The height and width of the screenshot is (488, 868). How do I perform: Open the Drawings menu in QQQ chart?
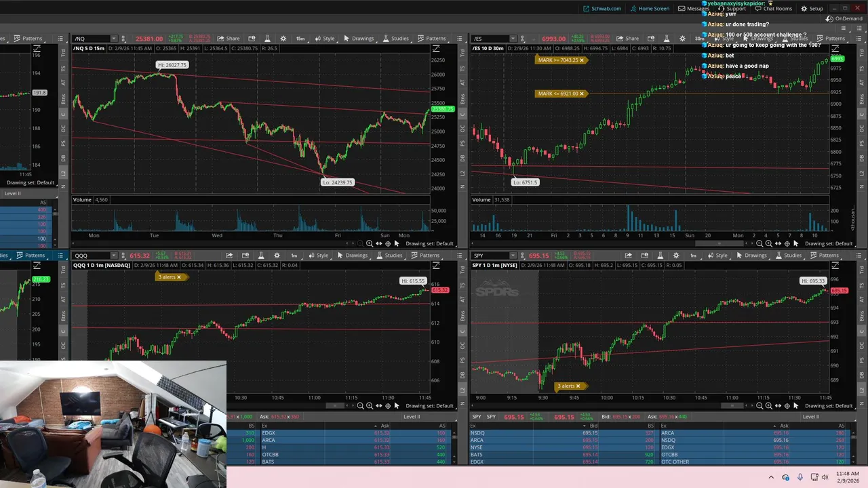click(352, 256)
